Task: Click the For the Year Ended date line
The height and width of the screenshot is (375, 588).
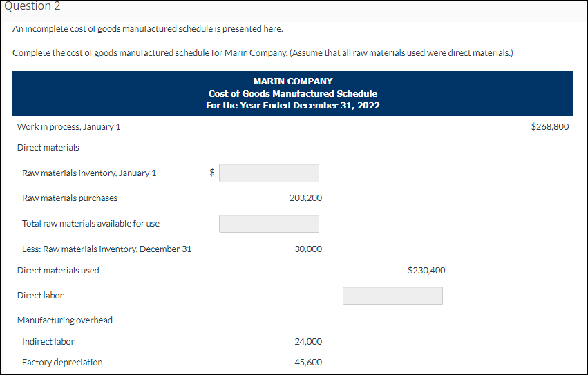Action: point(293,106)
